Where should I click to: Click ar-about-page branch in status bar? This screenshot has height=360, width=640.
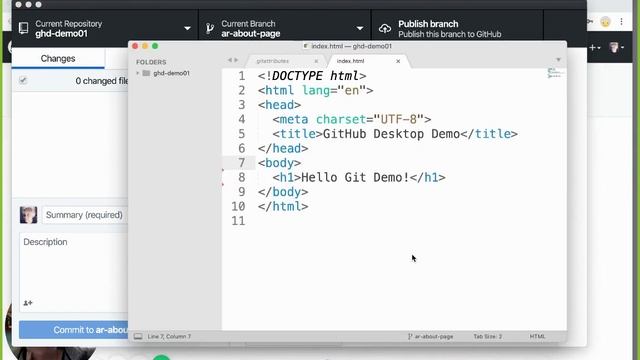pos(431,336)
